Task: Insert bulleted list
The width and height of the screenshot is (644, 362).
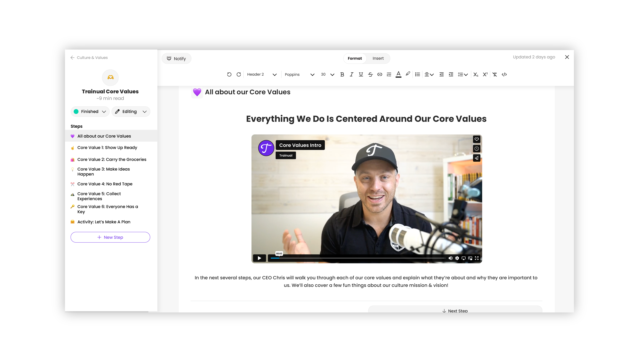Action: pos(417,74)
